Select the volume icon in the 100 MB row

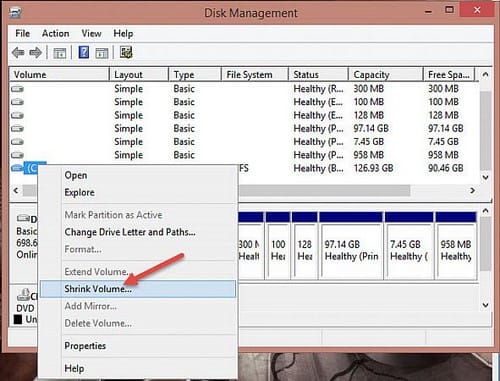tap(17, 102)
